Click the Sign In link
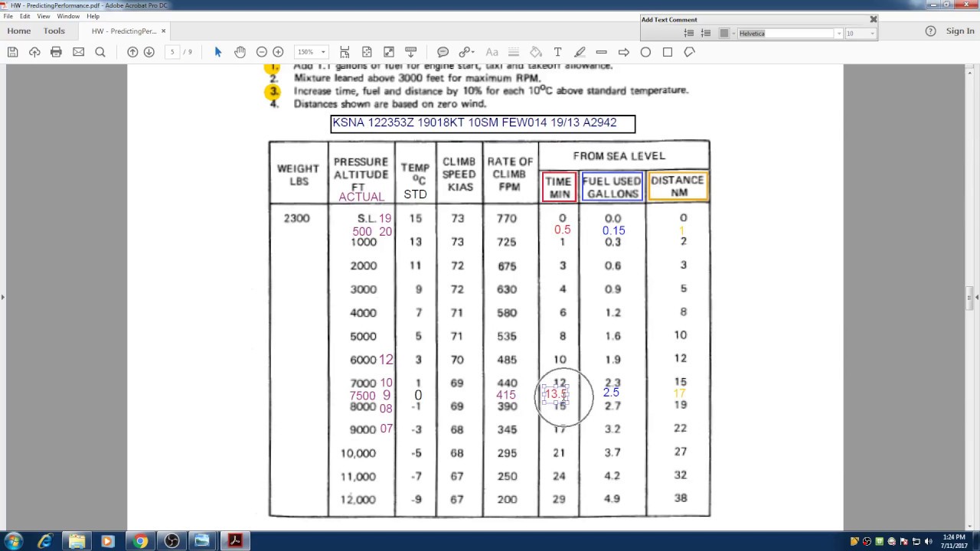Image resolution: width=980 pixels, height=551 pixels. coord(960,31)
